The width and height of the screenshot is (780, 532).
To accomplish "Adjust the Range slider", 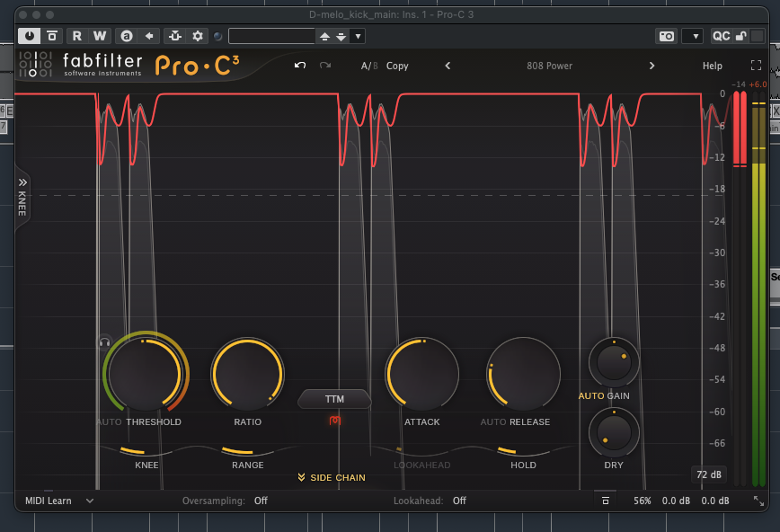I will coord(247,451).
